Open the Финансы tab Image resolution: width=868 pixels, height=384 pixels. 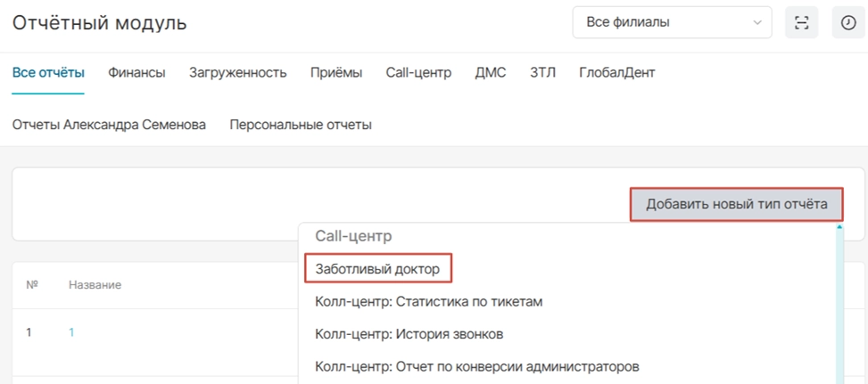coord(136,73)
